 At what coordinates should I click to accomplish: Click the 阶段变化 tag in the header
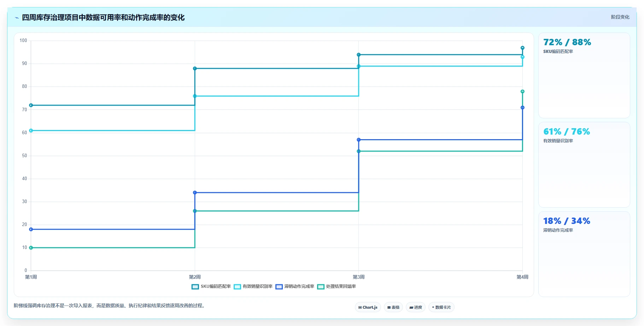pyautogui.click(x=620, y=17)
